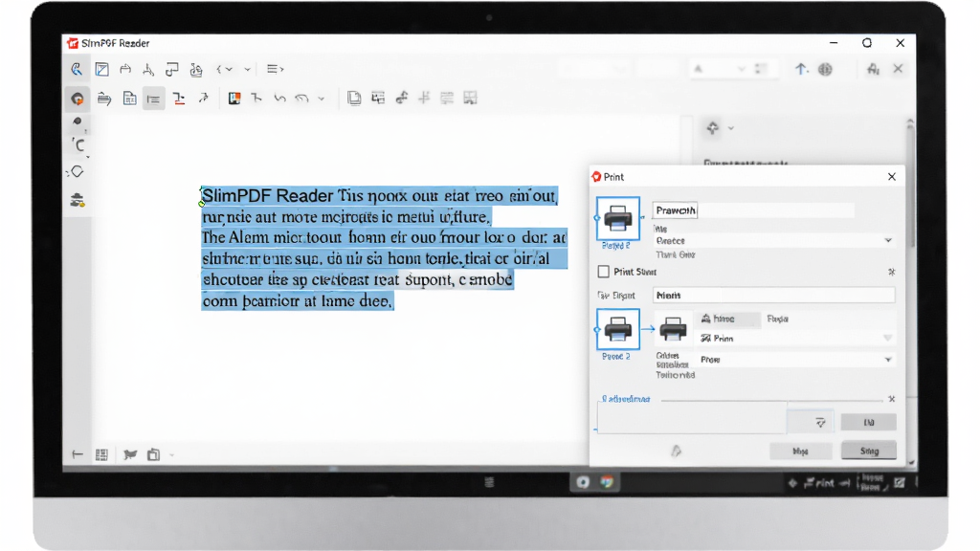Close the Print dialog
The height and width of the screenshot is (551, 980).
892,177
